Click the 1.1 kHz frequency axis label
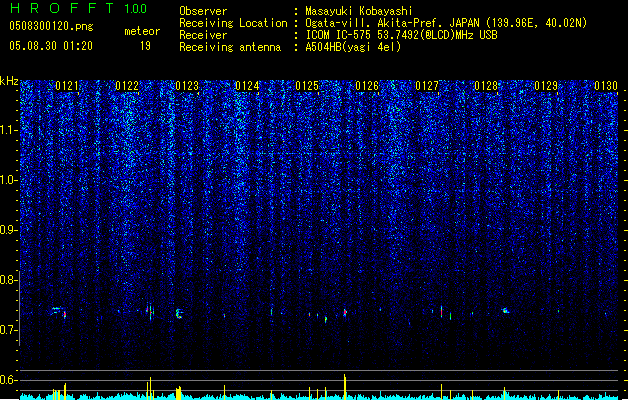 [x=9, y=130]
